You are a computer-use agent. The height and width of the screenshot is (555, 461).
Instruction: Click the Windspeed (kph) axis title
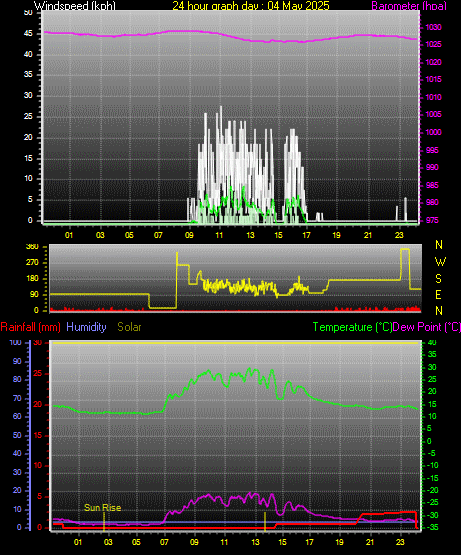click(75, 5)
